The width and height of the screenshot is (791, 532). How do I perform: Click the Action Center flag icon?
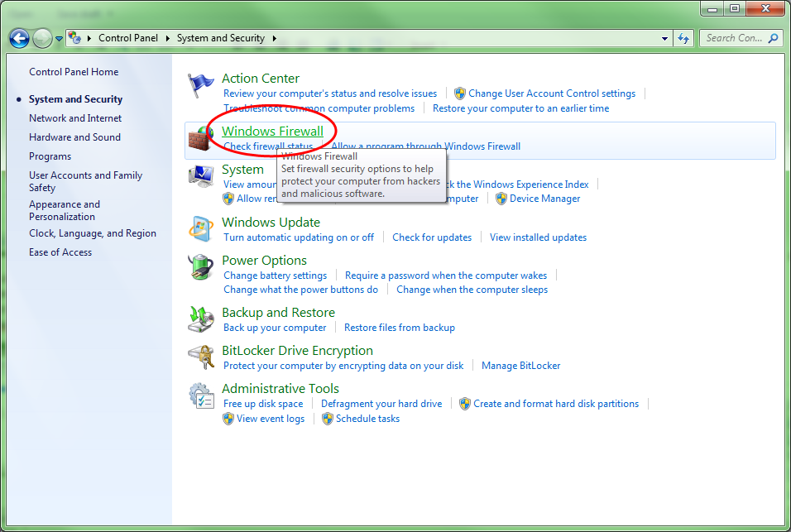200,86
